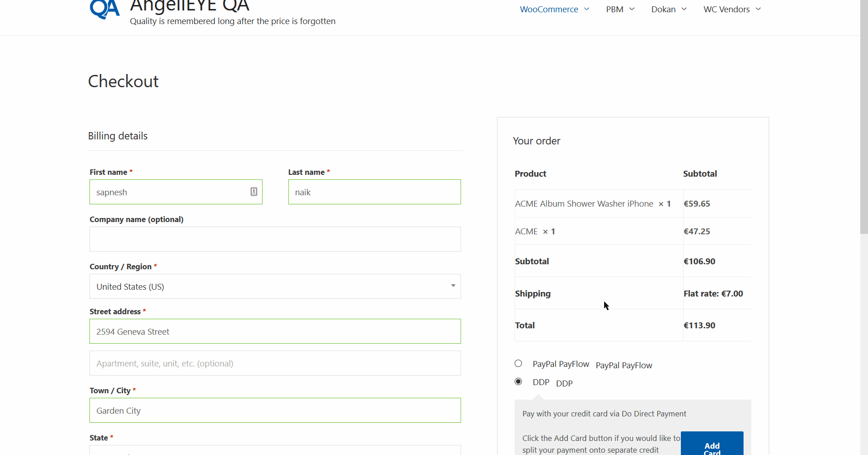
Task: Expand the WooCommerce menu chevron
Action: click(587, 9)
